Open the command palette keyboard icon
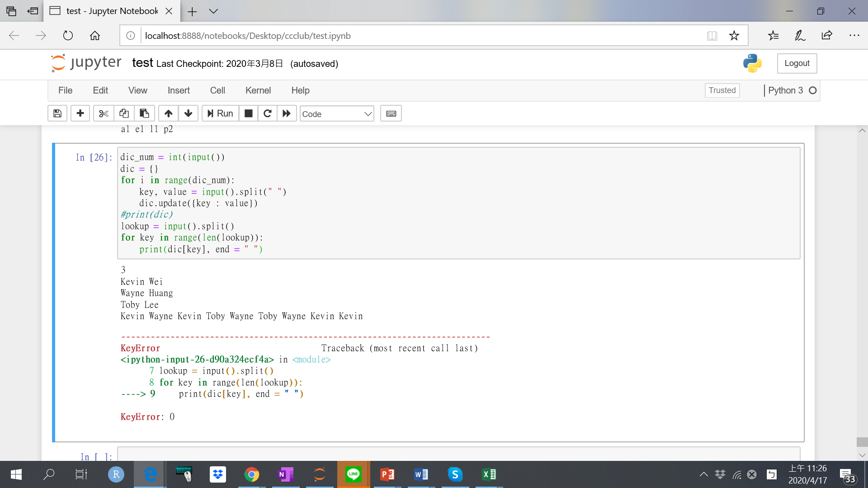 (x=391, y=113)
